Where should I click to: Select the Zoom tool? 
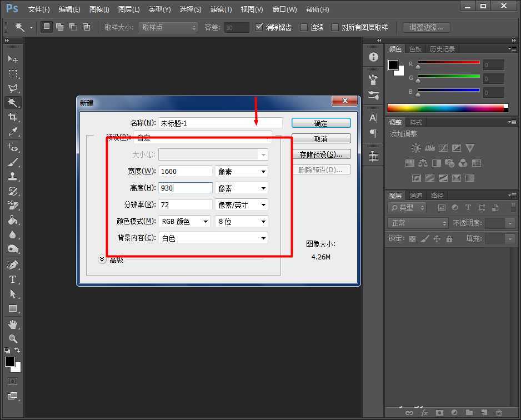[13, 338]
